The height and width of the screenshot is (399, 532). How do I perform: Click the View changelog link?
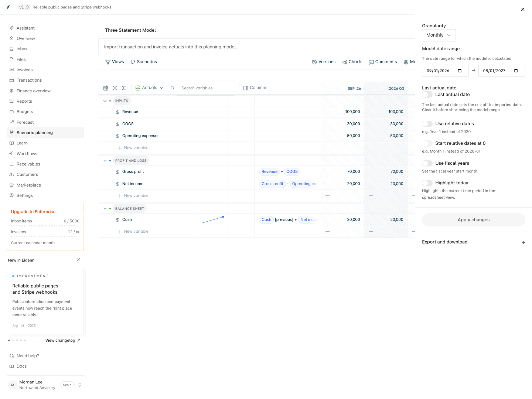[63, 341]
